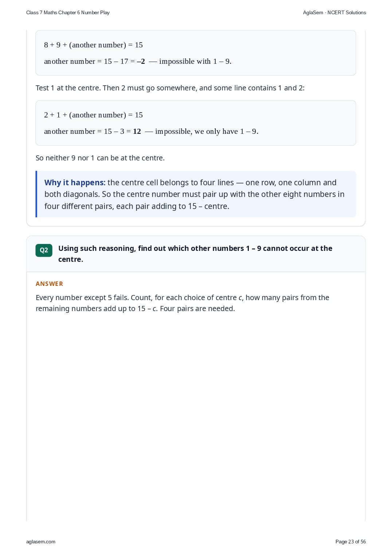Click 'So neither 9 nor 1' conclusion line
Screen dimensions: 392x555
coord(100,158)
